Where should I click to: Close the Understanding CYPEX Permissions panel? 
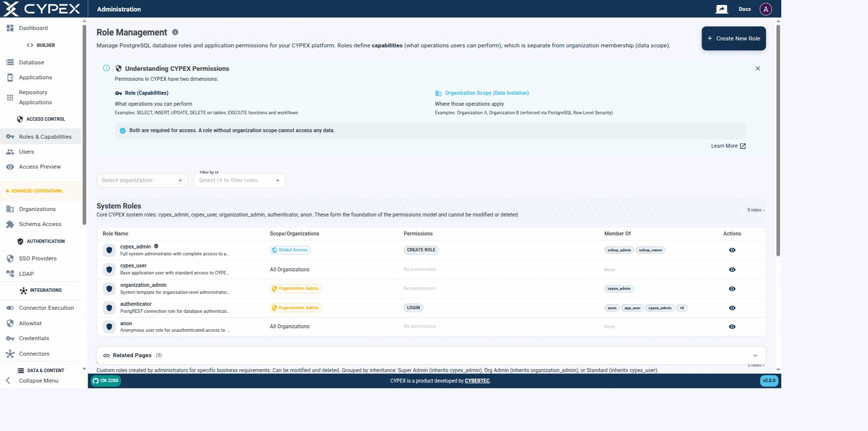tap(758, 68)
